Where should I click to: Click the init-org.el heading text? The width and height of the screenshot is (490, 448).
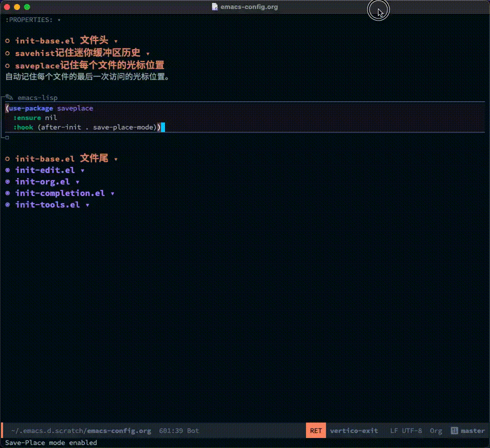[x=43, y=182]
